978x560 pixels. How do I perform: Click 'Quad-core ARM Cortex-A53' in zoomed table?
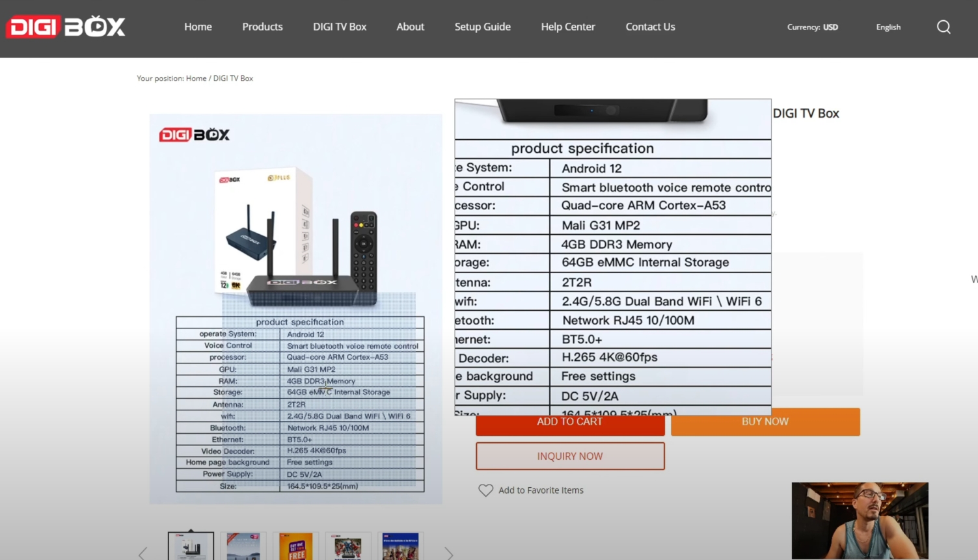click(x=643, y=206)
